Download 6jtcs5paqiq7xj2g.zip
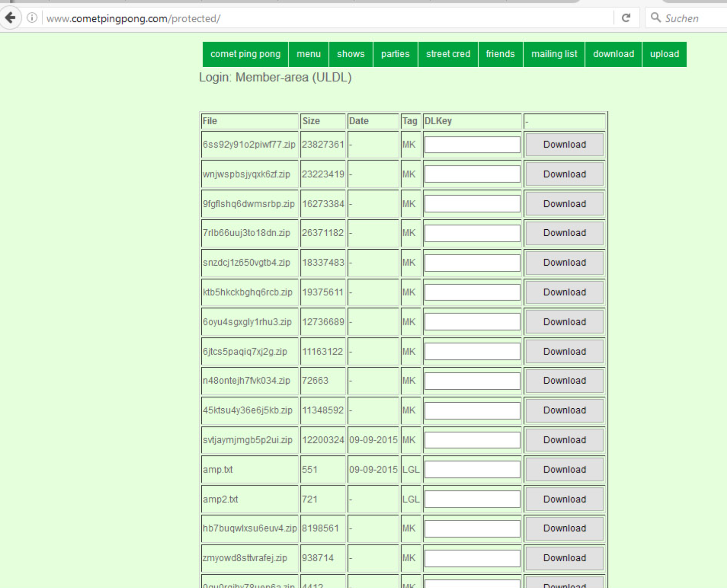Viewport: 727px width, 588px height. coord(564,352)
